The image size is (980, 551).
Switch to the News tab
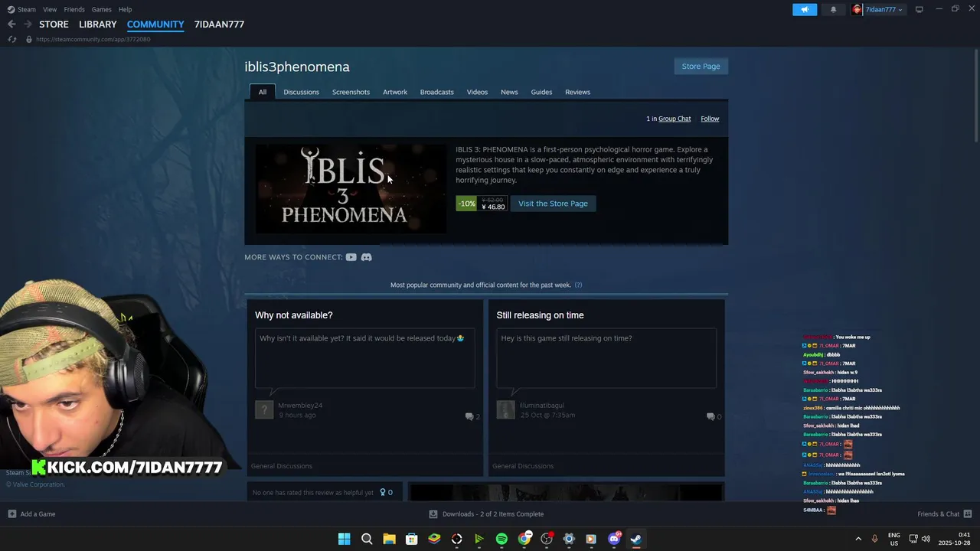click(509, 92)
